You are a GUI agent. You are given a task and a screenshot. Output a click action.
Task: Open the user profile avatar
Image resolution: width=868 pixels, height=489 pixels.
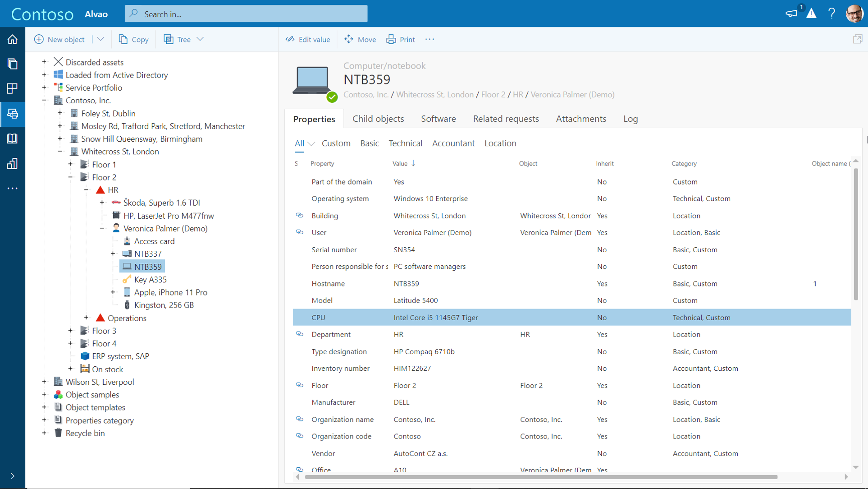point(854,14)
